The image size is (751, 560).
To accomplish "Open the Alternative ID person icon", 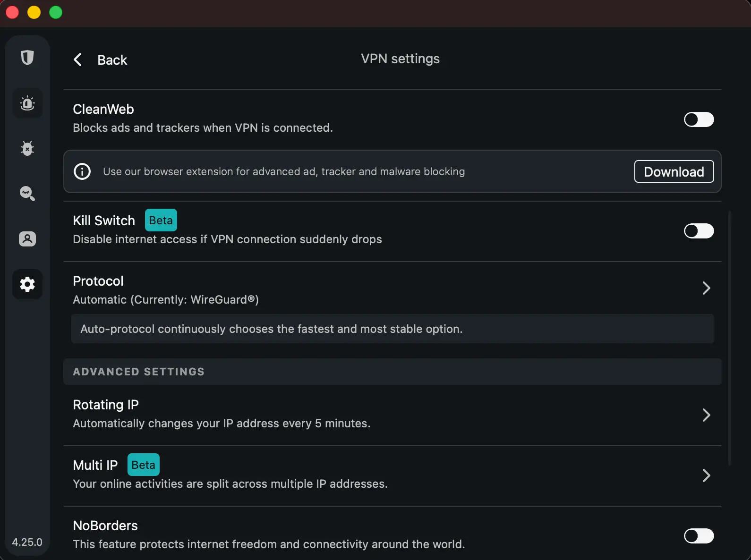I will (x=27, y=239).
